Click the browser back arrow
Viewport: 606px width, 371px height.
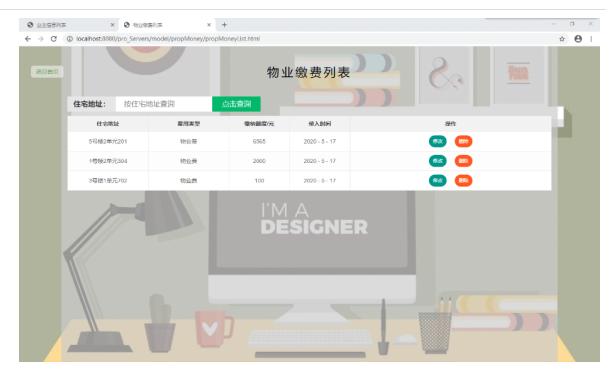pos(27,39)
